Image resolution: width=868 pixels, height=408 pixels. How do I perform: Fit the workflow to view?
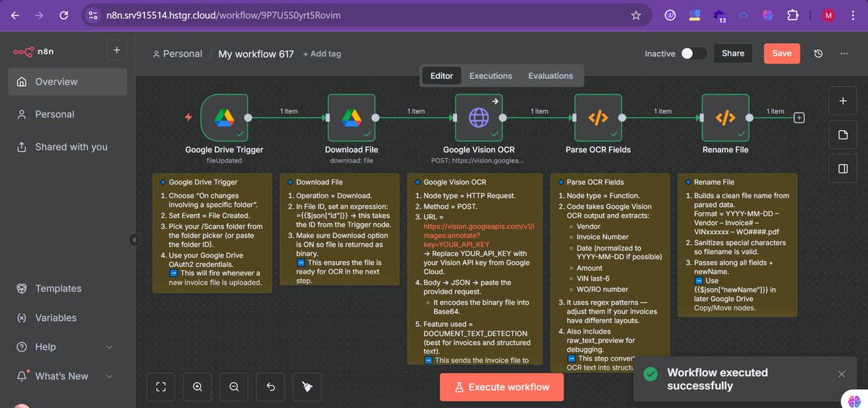(161, 387)
